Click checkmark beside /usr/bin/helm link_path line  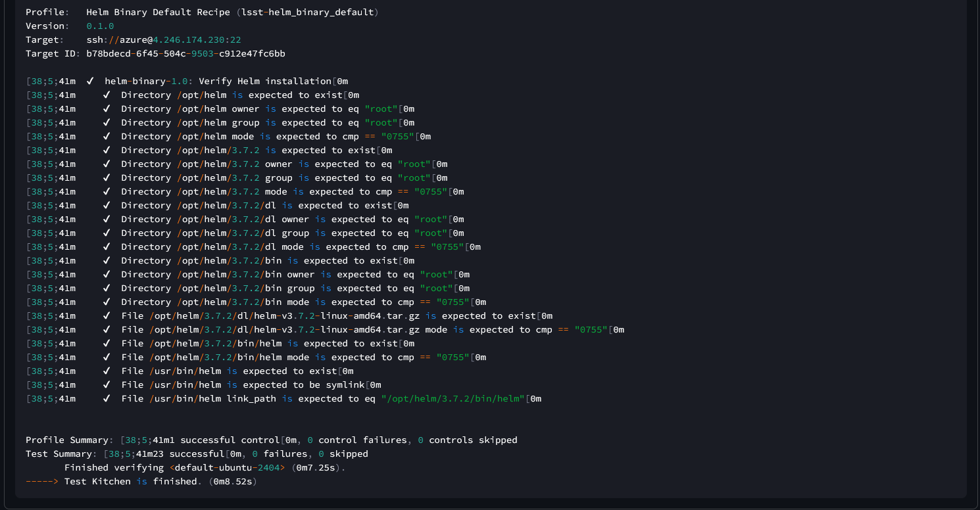click(107, 399)
